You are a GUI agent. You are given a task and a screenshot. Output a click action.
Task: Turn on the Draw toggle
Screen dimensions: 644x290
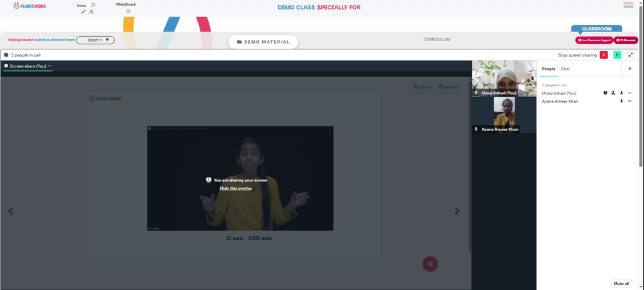92,5
